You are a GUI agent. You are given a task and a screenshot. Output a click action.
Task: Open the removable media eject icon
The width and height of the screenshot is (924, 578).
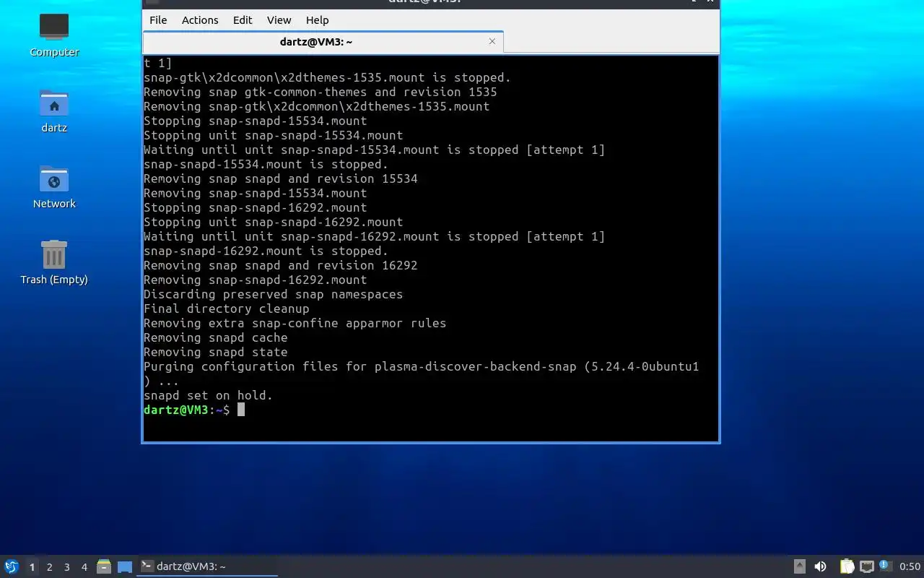pyautogui.click(x=799, y=566)
